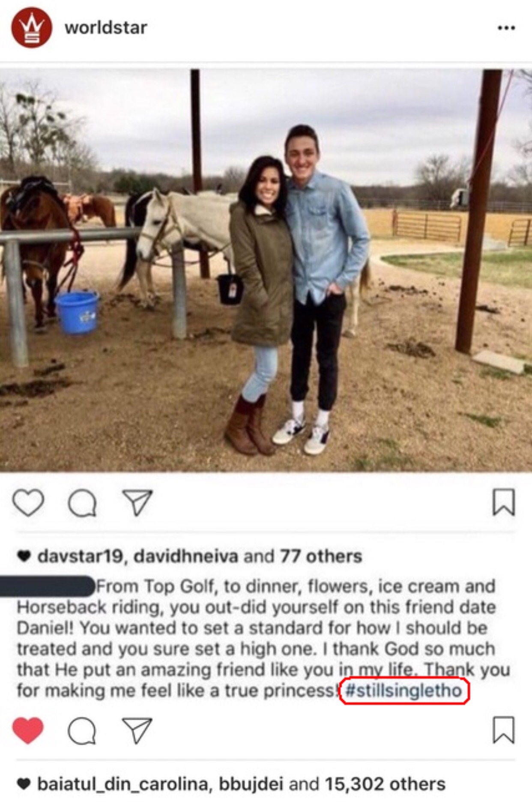The height and width of the screenshot is (804, 532).
Task: Open bbujdei profile from likes
Action: click(251, 784)
